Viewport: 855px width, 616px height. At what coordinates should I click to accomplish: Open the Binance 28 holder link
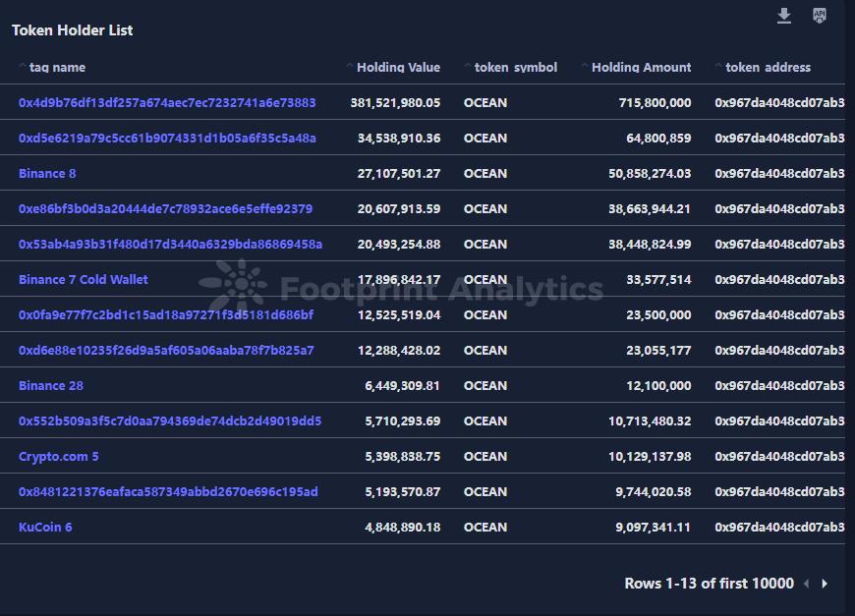[51, 386]
